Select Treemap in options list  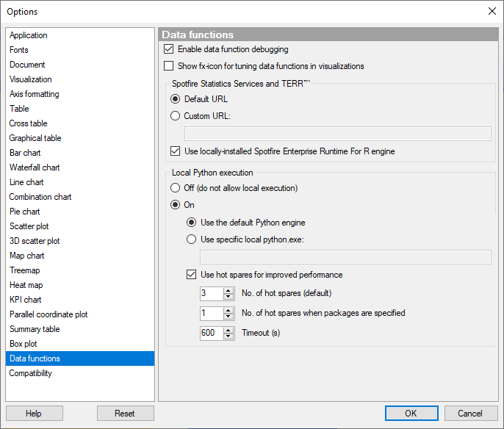pos(80,270)
